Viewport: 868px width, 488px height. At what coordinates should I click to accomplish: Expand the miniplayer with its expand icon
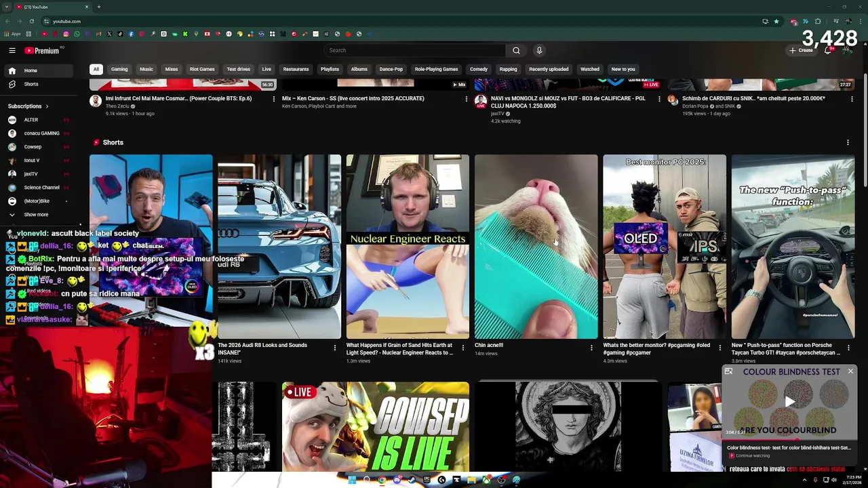(x=728, y=371)
